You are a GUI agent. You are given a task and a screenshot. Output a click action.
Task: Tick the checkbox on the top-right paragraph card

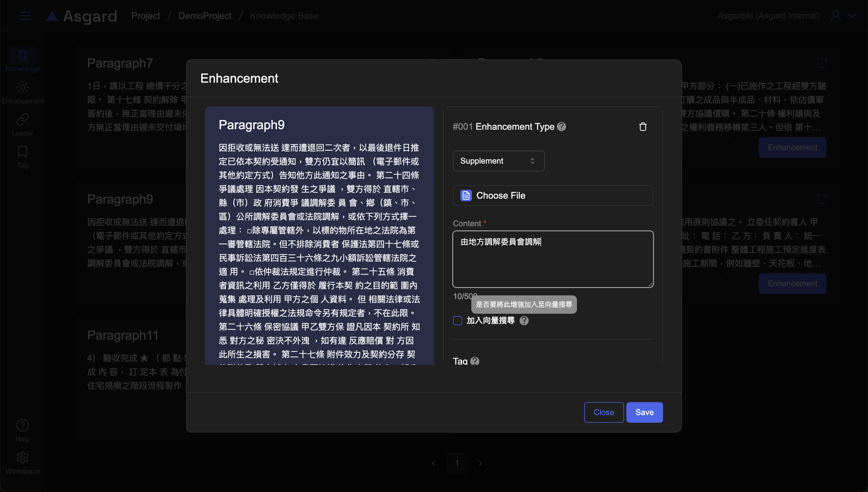822,63
